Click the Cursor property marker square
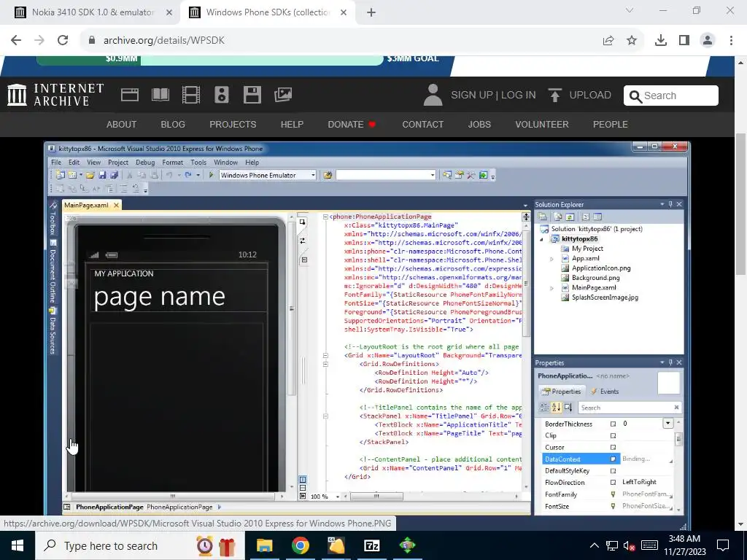Image resolution: width=747 pixels, height=560 pixels. pos(613,447)
